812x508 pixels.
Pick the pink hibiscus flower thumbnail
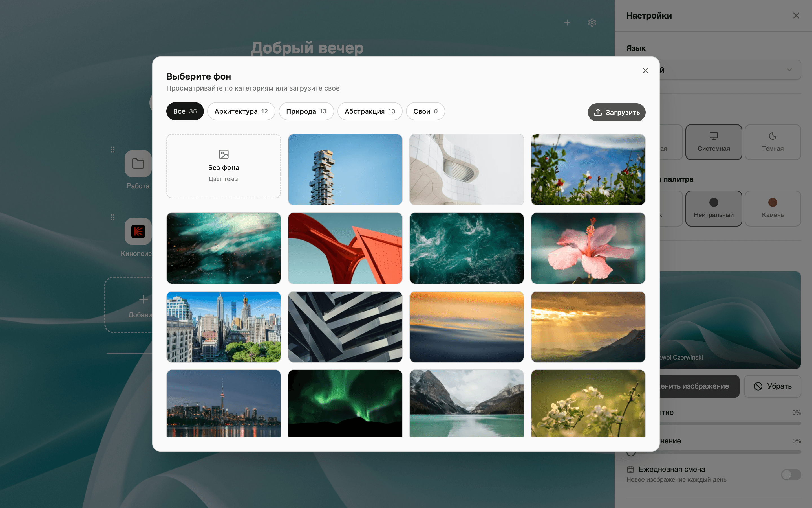point(588,248)
